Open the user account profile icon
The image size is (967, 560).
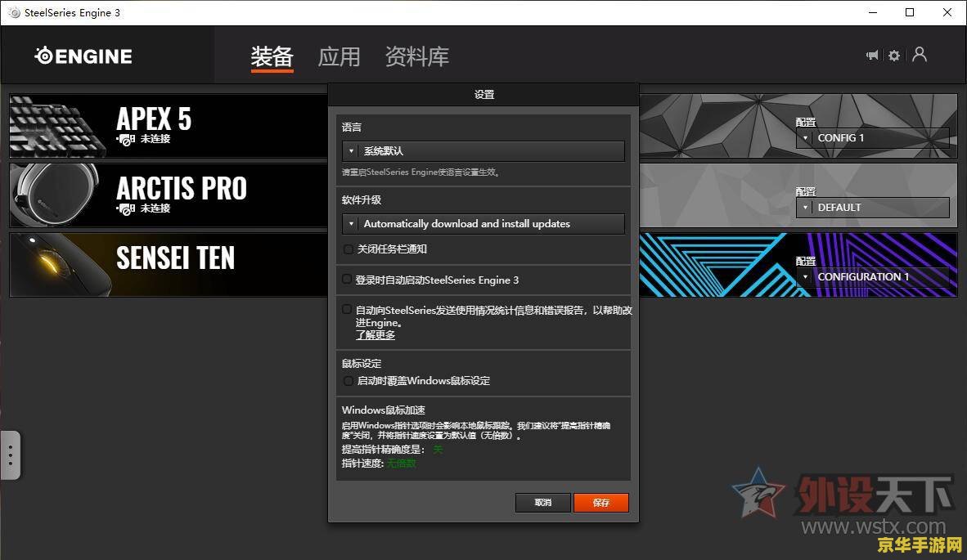(920, 55)
